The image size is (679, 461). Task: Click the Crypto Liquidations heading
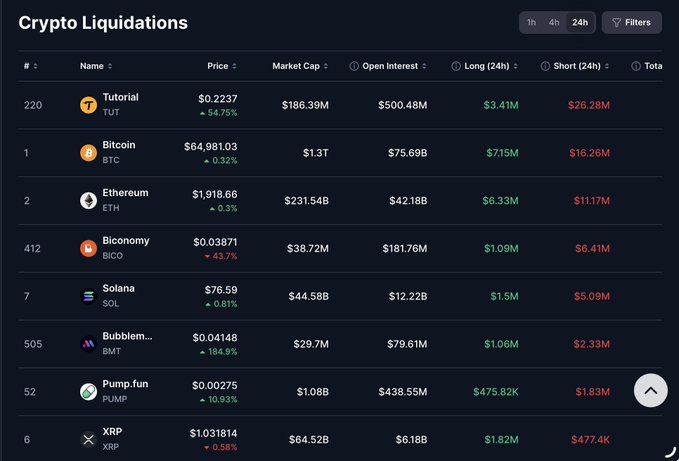coord(103,23)
